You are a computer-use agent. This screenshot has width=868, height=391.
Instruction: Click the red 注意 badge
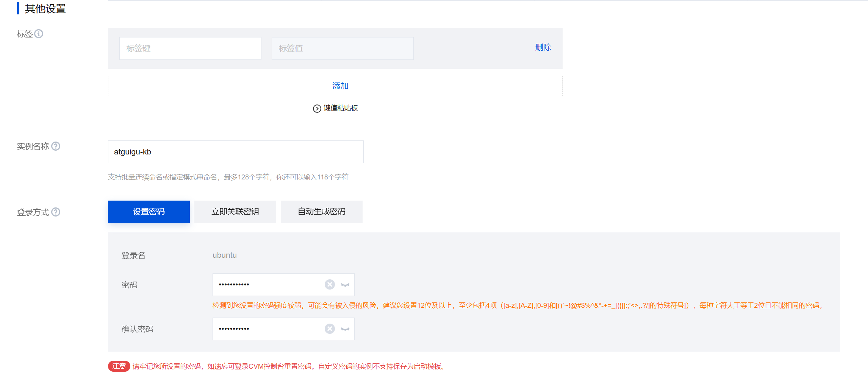119,366
